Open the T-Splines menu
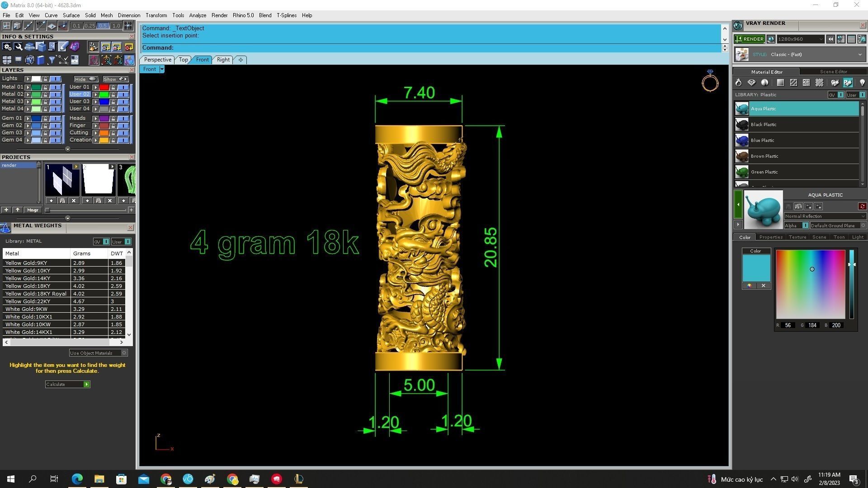This screenshot has height=488, width=868. click(286, 15)
